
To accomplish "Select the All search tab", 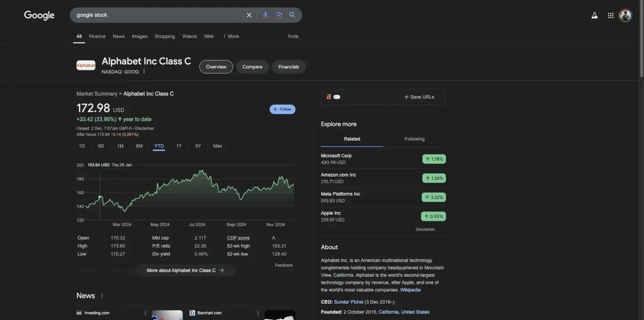I will [79, 36].
